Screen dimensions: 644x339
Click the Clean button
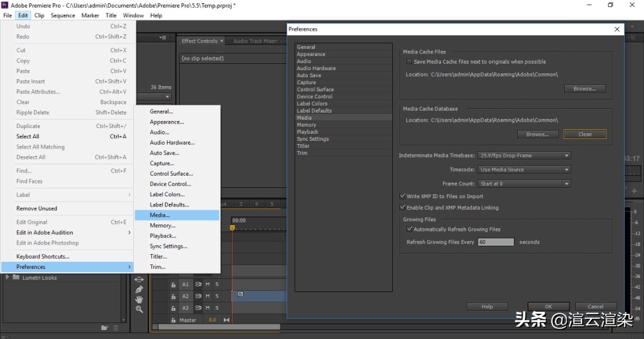click(x=585, y=134)
